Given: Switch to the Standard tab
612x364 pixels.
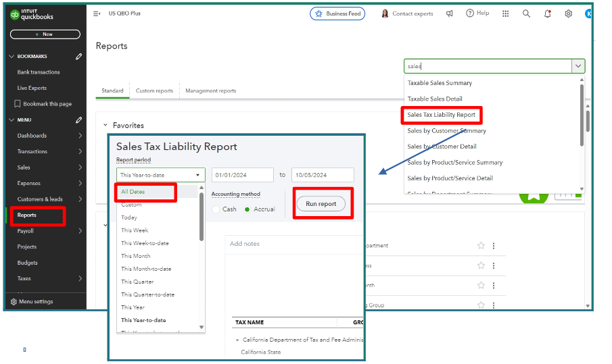Looking at the screenshot, I should click(112, 90).
